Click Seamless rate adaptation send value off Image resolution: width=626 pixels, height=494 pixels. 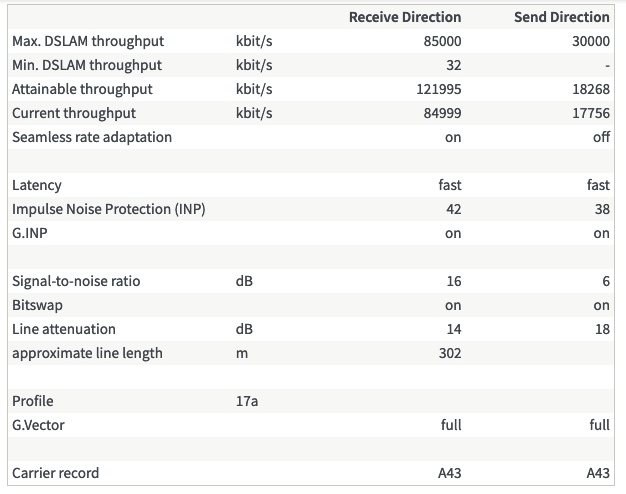601,137
